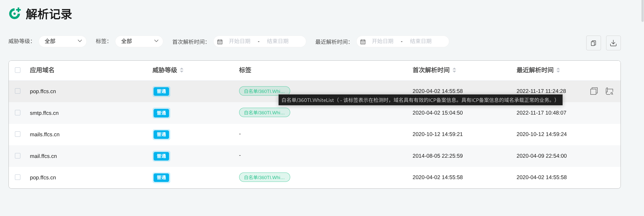This screenshot has width=644, height=216.
Task: Open the 威胁等级 dropdown set to 全部
Action: click(x=63, y=41)
